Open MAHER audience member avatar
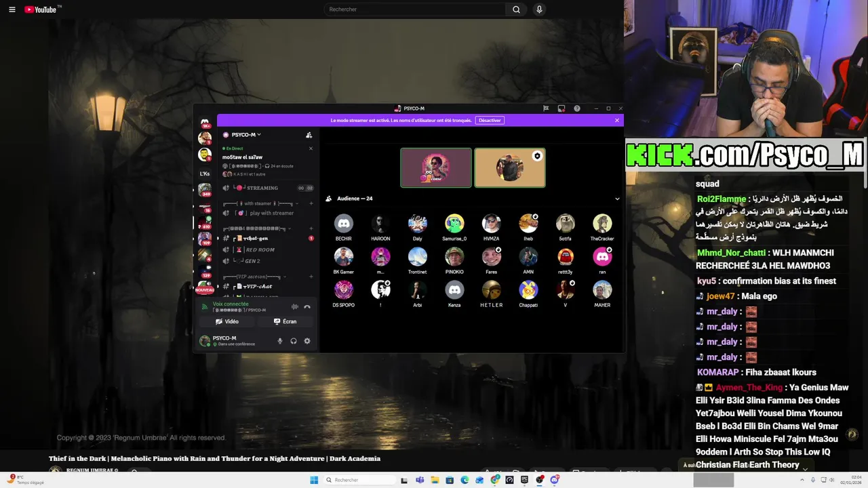 pyautogui.click(x=602, y=289)
